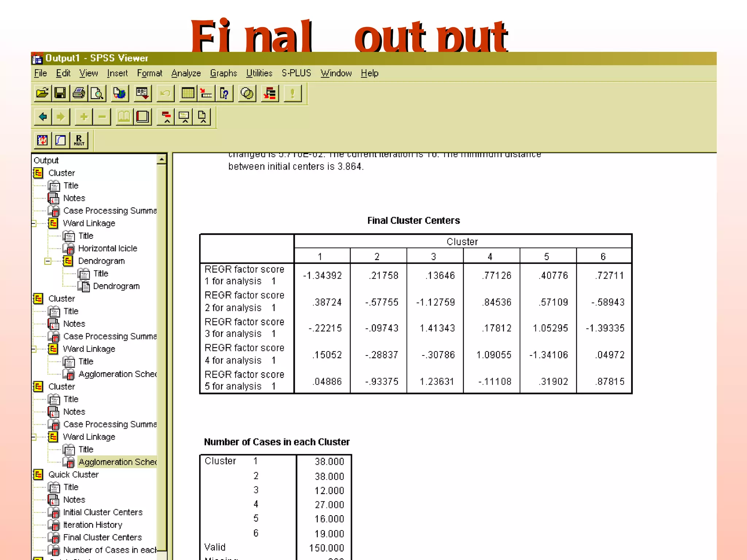Click the Expand plus toolbar icon

[x=84, y=117]
